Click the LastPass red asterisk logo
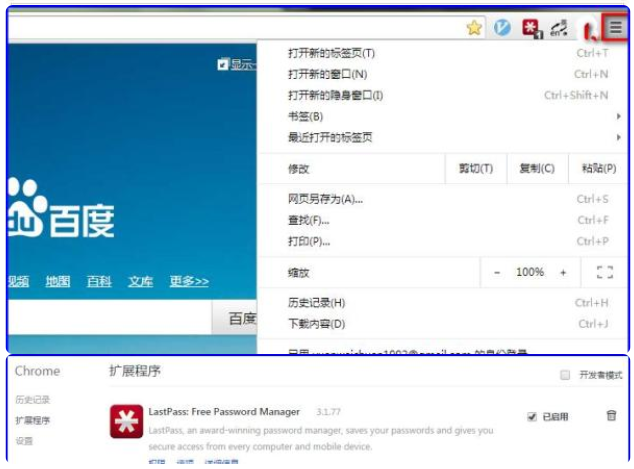Screen dimensions: 634x469 click(x=126, y=421)
